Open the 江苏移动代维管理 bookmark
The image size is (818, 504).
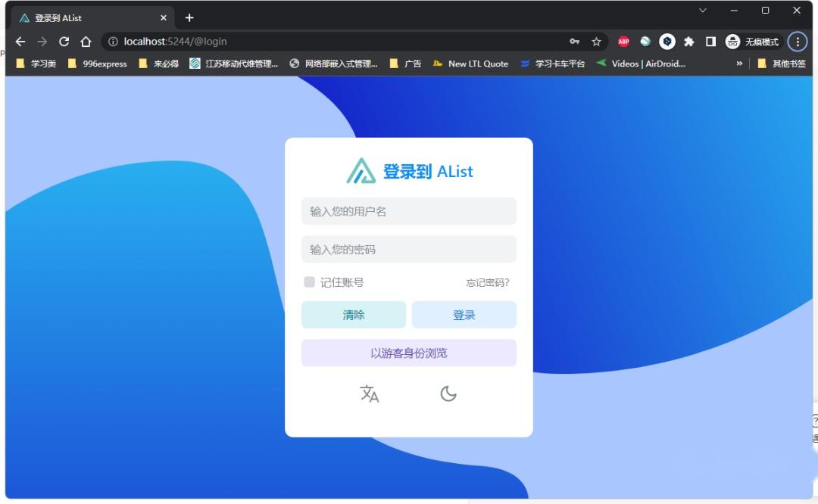(234, 64)
